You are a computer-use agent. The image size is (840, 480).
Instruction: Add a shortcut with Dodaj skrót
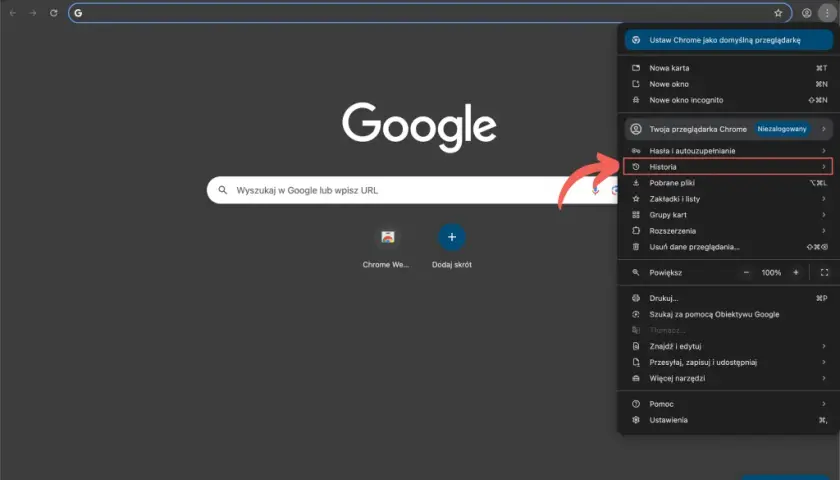coord(452,247)
